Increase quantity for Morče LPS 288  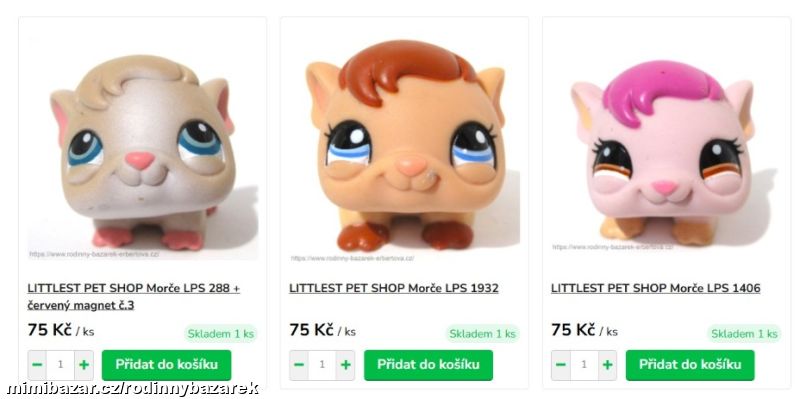pos(84,365)
